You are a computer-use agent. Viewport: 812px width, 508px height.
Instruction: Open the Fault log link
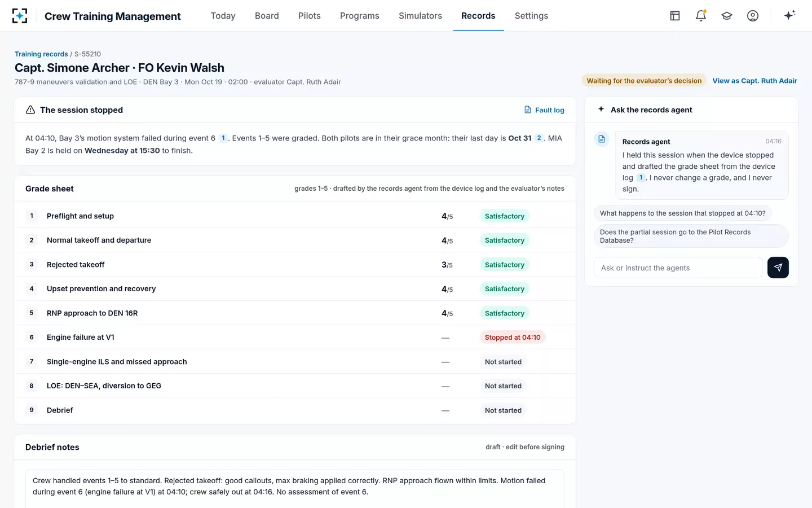pos(544,110)
